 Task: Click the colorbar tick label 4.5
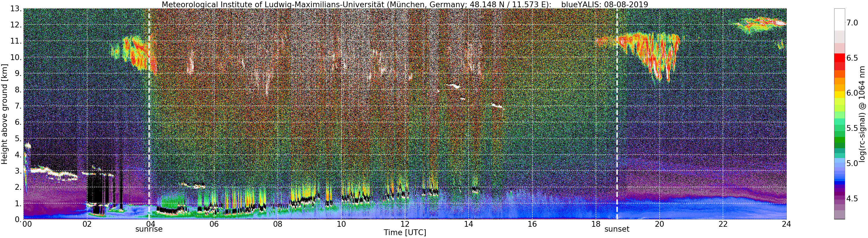[852, 199]
